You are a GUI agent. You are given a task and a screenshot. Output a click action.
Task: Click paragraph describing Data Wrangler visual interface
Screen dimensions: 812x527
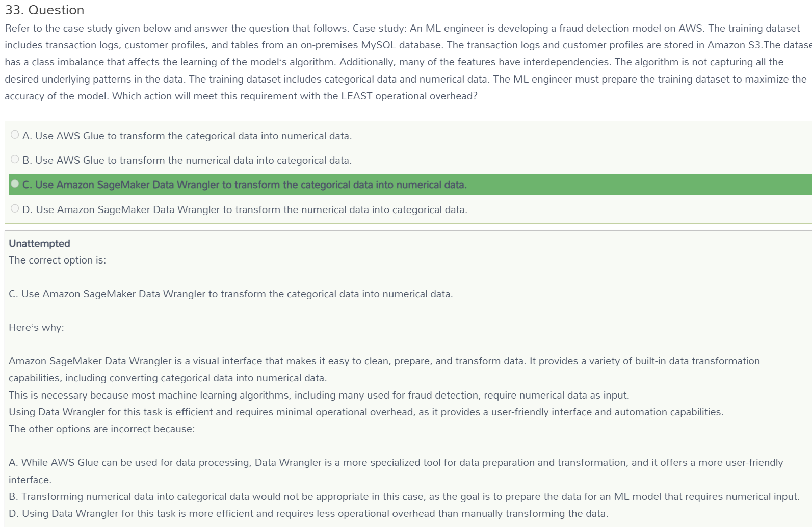tap(384, 370)
